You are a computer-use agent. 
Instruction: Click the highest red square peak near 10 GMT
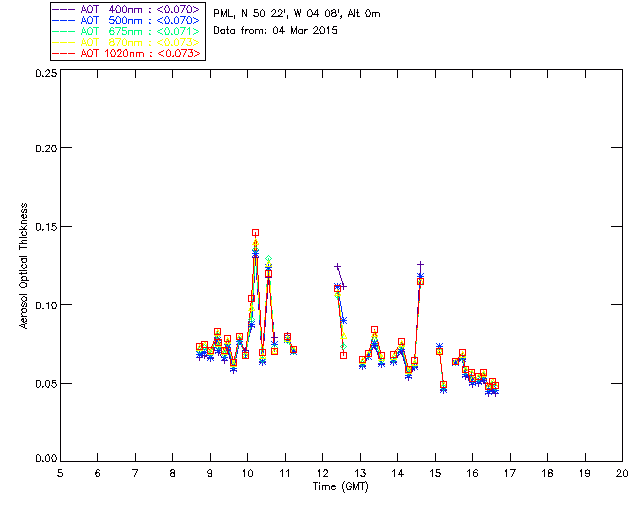click(x=255, y=233)
